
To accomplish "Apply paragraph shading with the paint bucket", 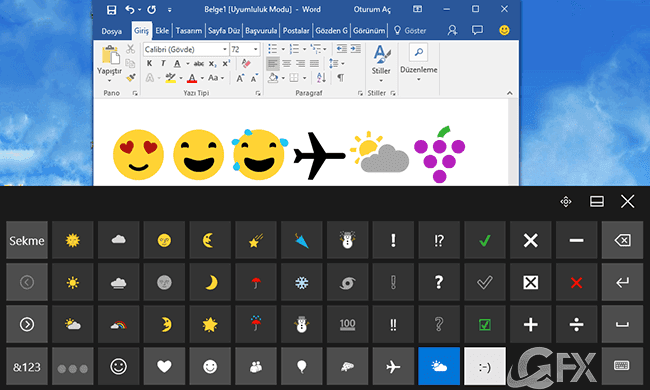I will click(273, 78).
